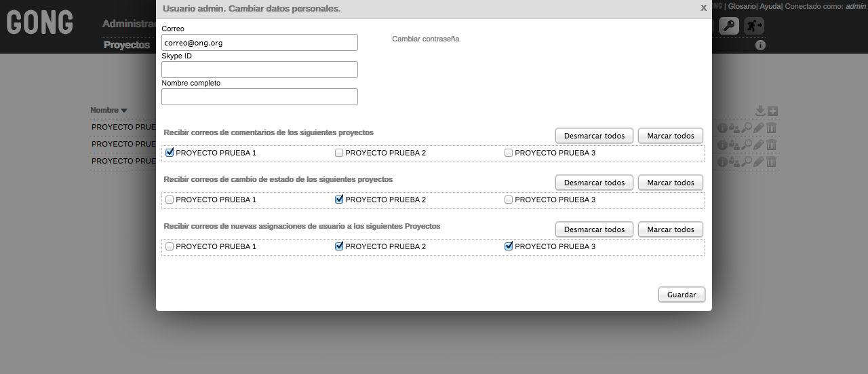Viewport: 868px width, 374px height.
Task: Click the download icon above the project list
Action: coord(760,111)
